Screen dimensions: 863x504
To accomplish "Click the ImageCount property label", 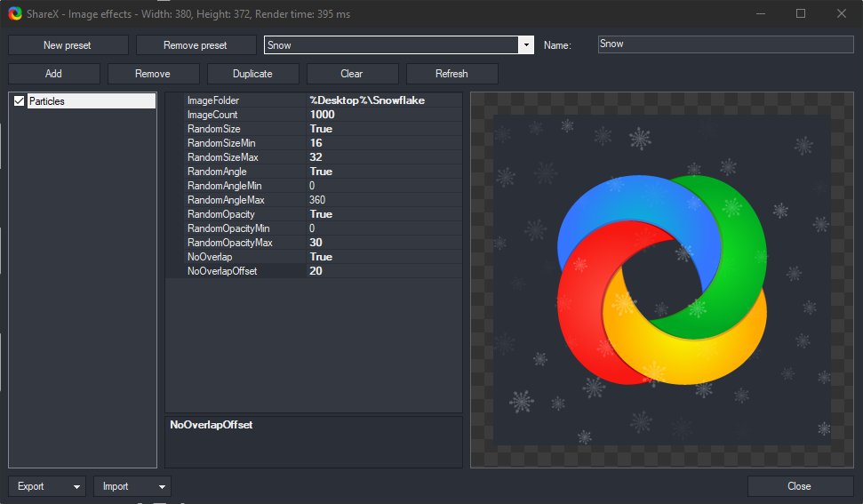I will [212, 115].
